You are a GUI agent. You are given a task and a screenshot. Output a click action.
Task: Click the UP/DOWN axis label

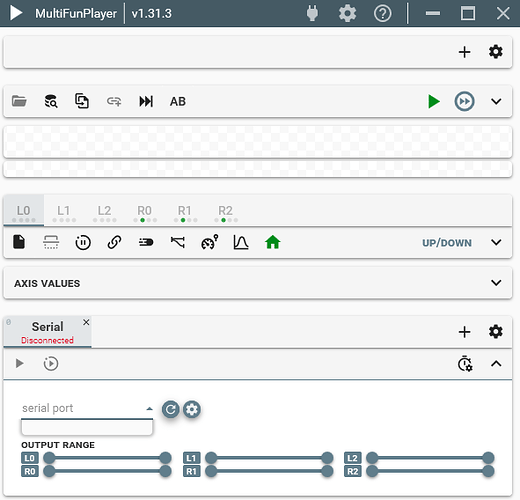pos(447,243)
